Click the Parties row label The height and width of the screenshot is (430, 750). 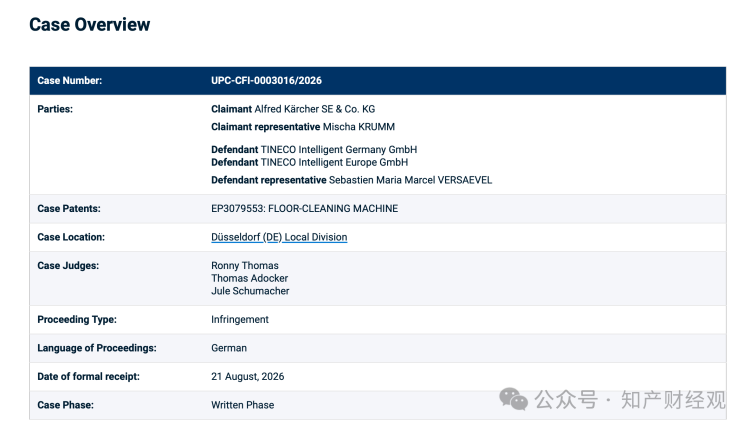click(55, 109)
